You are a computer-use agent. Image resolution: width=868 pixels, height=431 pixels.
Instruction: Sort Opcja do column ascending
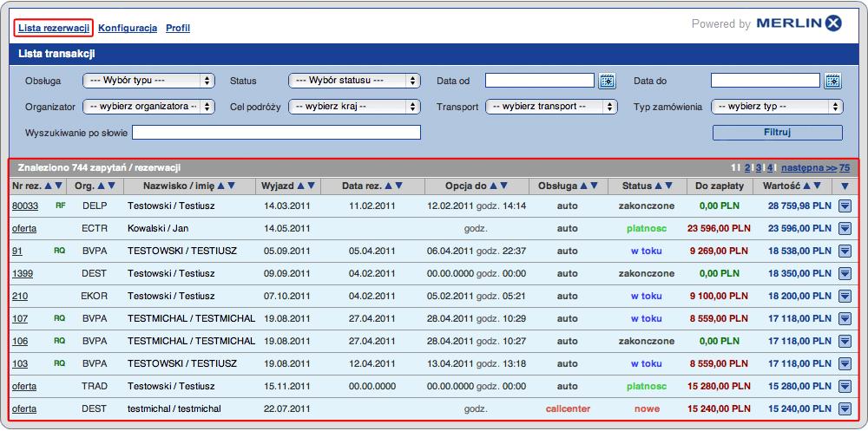point(493,186)
